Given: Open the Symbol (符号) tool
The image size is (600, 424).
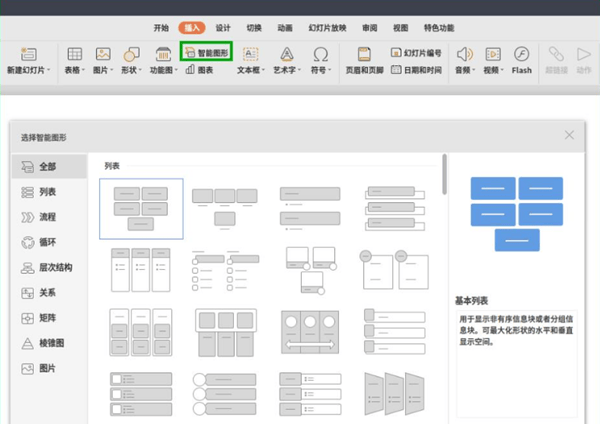Looking at the screenshot, I should tap(320, 54).
